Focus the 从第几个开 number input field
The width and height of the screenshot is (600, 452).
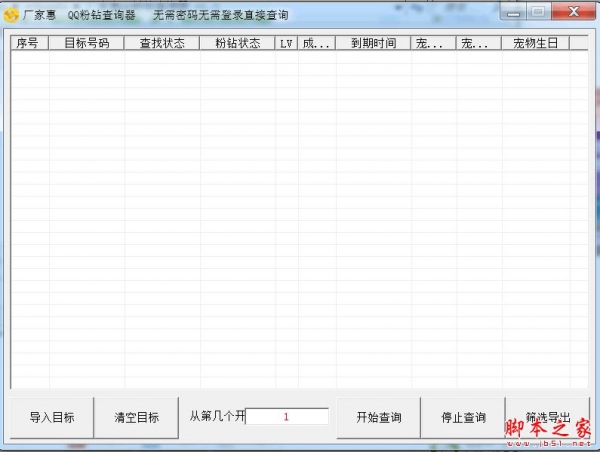point(287,417)
